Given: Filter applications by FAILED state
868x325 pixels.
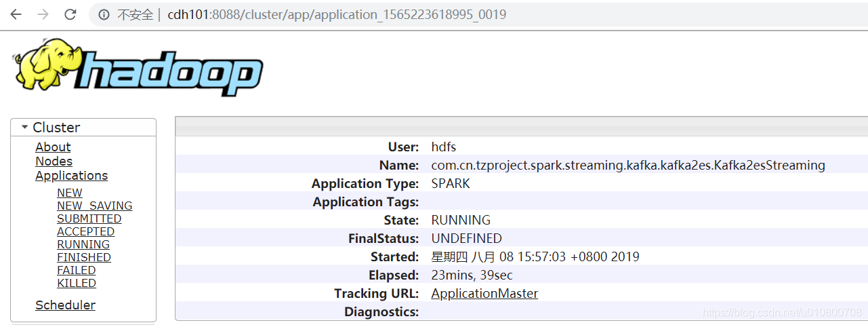Looking at the screenshot, I should click(x=77, y=270).
